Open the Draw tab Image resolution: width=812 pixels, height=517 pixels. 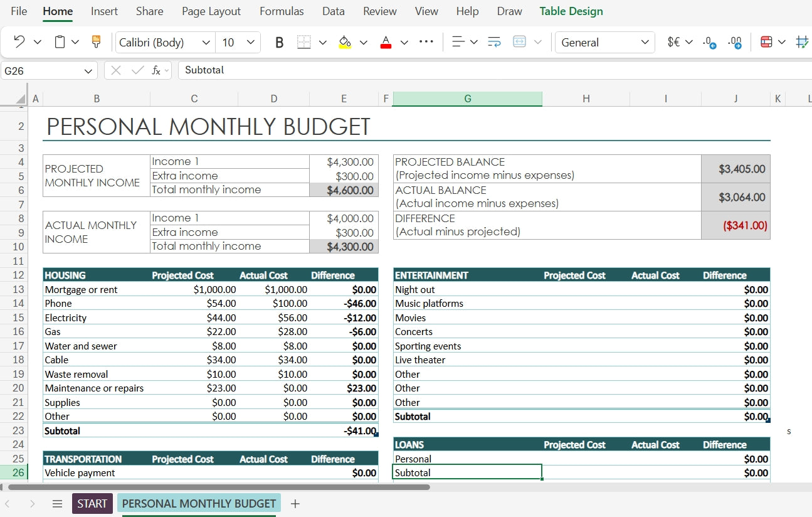(509, 11)
